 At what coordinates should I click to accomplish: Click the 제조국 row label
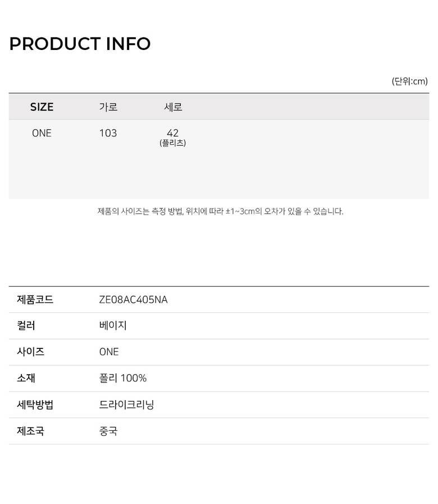(31, 431)
